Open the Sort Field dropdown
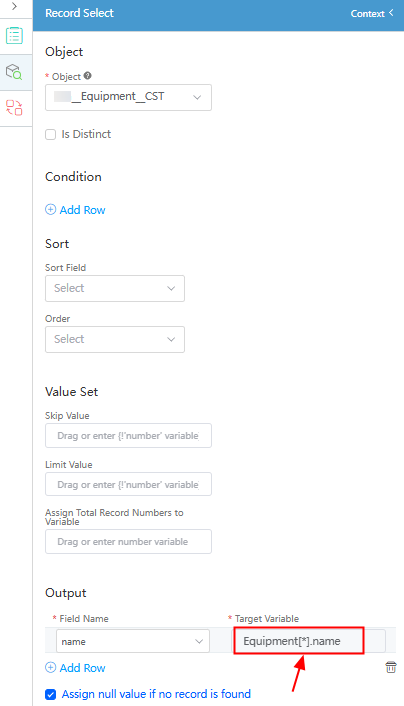The height and width of the screenshot is (706, 404). 115,289
